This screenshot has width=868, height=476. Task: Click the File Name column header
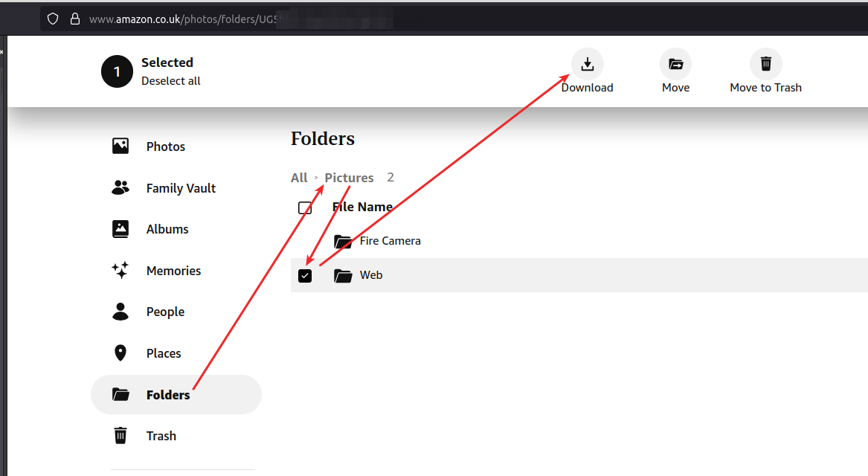(x=362, y=207)
